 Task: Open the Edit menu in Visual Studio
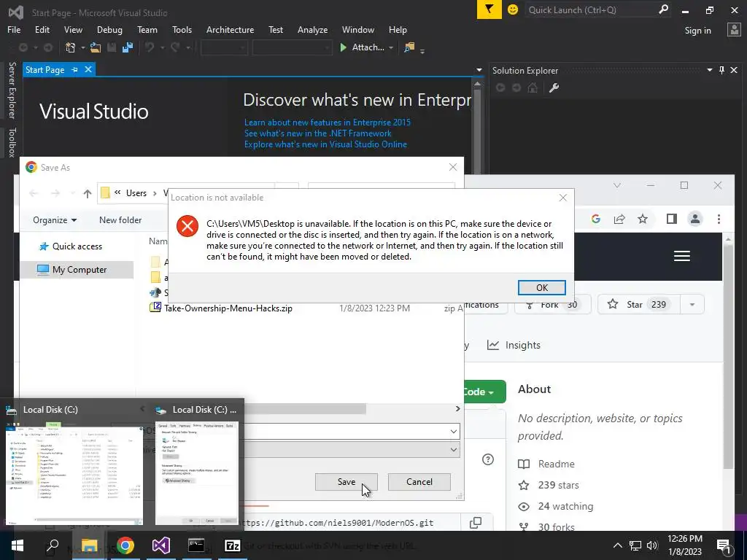(42, 29)
